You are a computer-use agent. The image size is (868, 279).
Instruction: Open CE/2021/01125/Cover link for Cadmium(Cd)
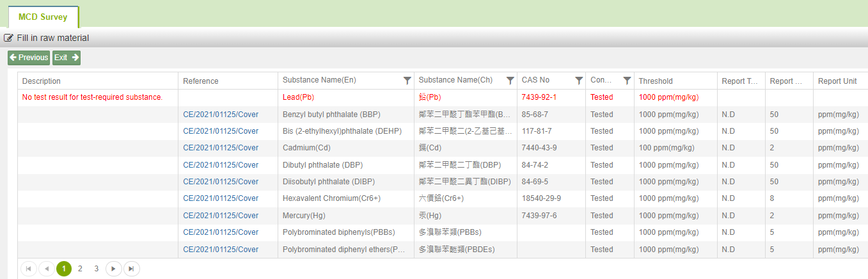[x=221, y=148]
